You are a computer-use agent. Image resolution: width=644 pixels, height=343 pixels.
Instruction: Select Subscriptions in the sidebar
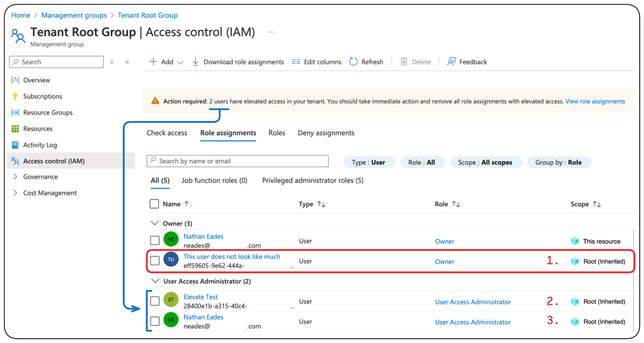pyautogui.click(x=42, y=96)
